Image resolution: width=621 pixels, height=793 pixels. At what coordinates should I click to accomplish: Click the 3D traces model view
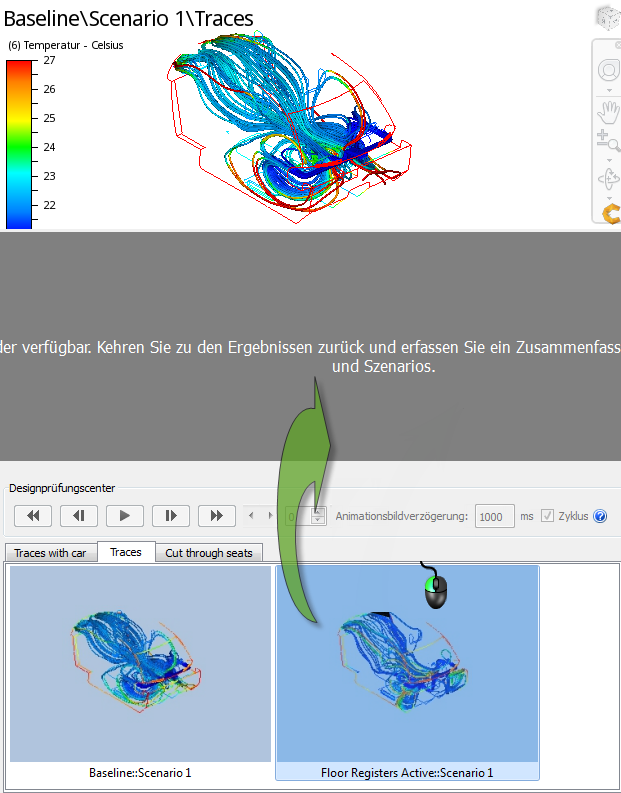pyautogui.click(x=289, y=126)
